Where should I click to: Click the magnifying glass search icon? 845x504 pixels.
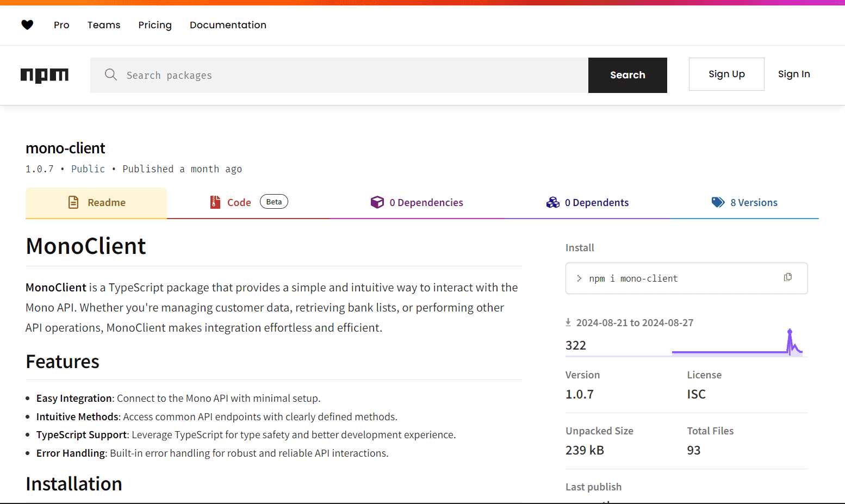click(x=111, y=75)
